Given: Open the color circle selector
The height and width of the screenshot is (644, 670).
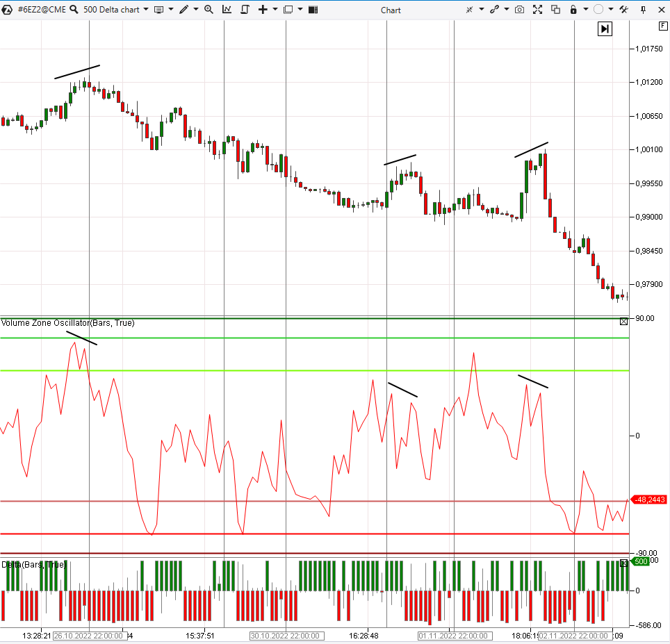Looking at the screenshot, I should (598, 10).
